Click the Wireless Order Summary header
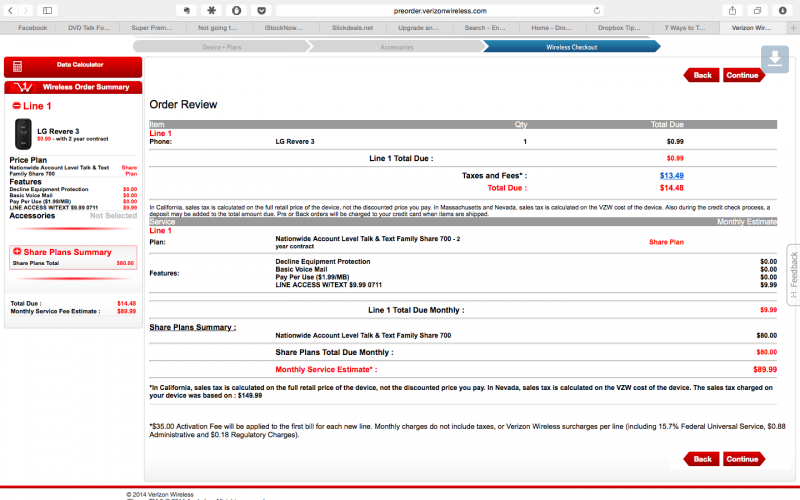The image size is (800, 500). (x=73, y=87)
